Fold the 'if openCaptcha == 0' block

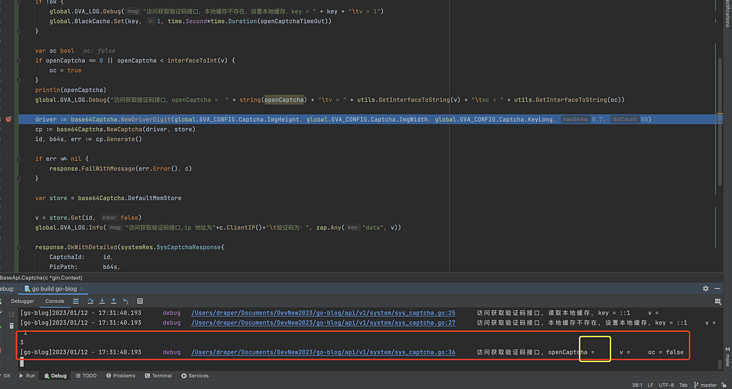[x=18, y=61]
